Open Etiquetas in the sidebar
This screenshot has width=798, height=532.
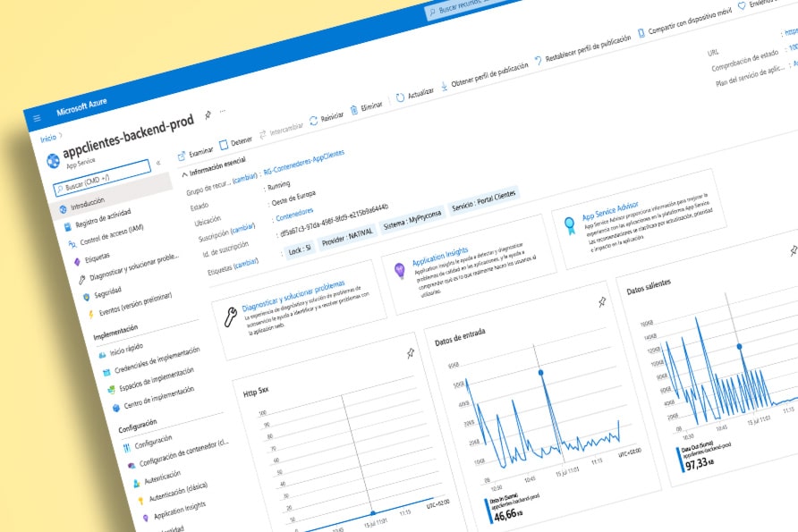click(x=98, y=257)
